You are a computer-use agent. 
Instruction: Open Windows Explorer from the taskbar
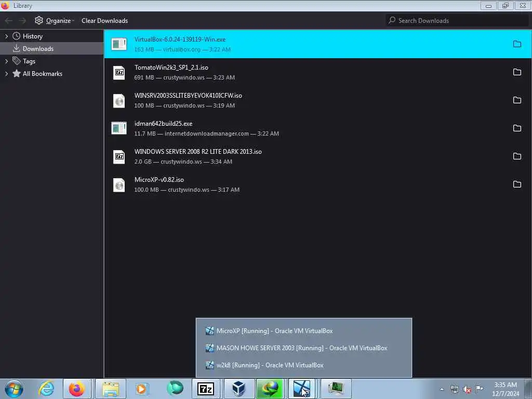[111, 389]
